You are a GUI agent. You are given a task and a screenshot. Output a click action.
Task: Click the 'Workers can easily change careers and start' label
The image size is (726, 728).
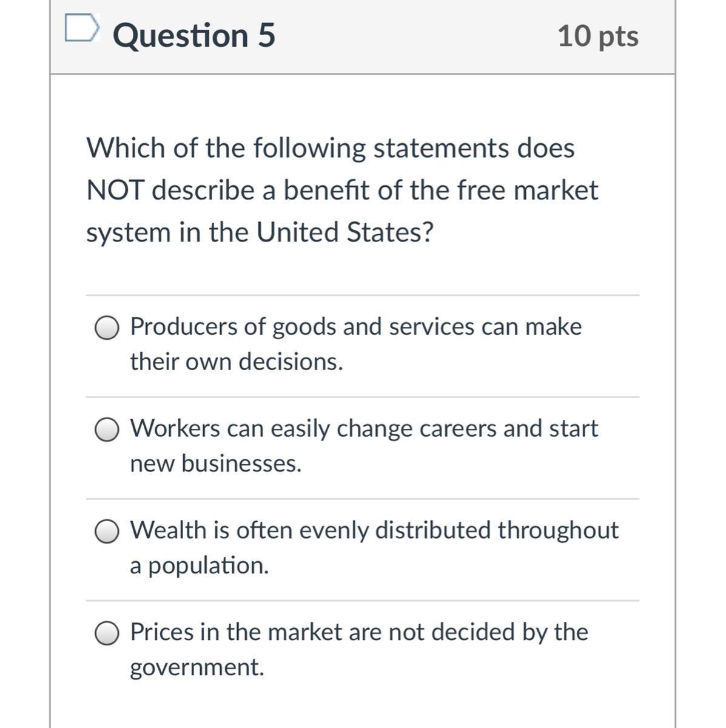coord(364,429)
